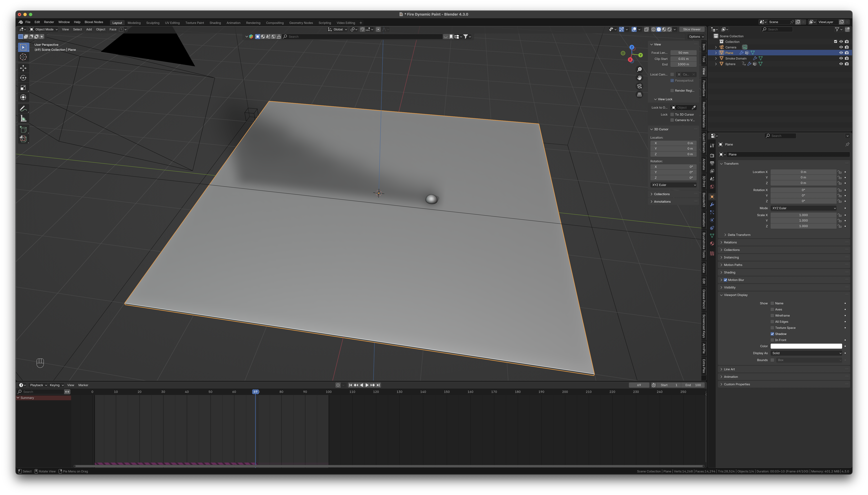Pick the Move tool

click(x=23, y=68)
